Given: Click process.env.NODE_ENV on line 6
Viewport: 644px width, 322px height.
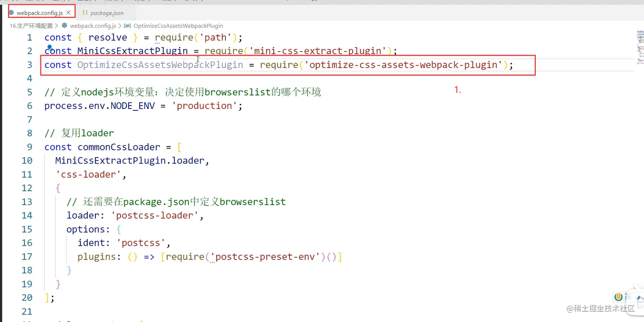Looking at the screenshot, I should [x=100, y=106].
